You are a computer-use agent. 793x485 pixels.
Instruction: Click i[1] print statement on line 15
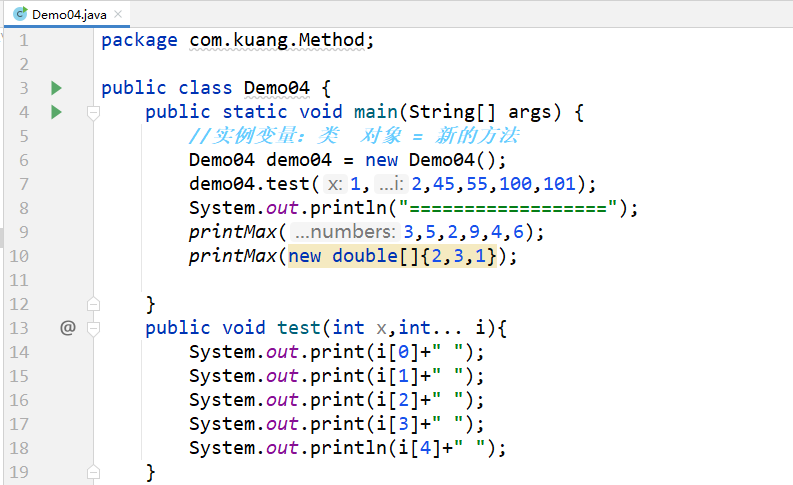337,376
